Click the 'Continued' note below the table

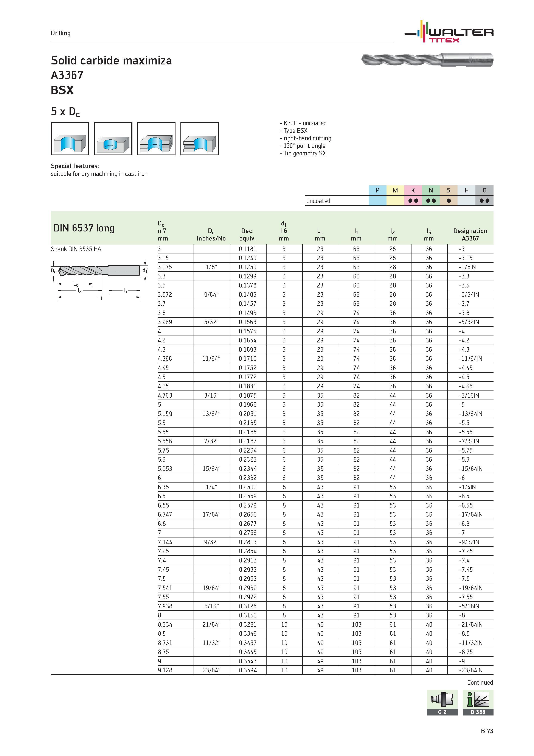[x=480, y=683]
